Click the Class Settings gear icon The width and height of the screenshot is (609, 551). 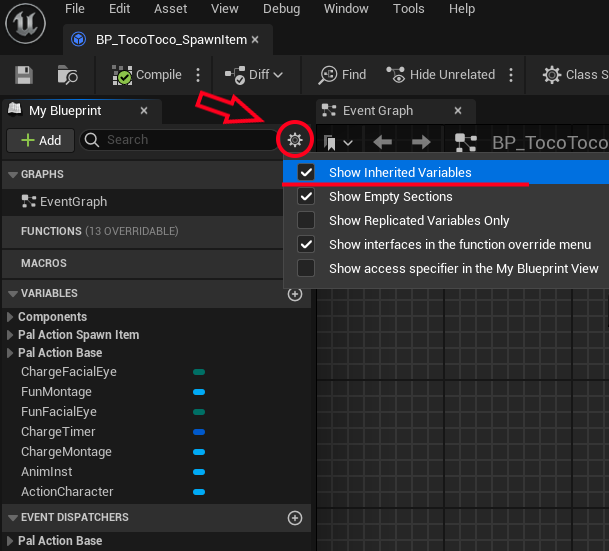click(552, 75)
